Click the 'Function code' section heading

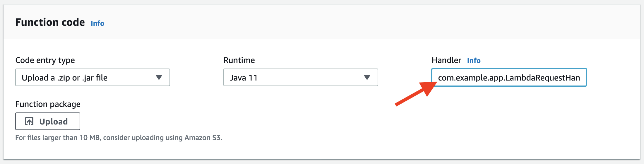(x=50, y=22)
